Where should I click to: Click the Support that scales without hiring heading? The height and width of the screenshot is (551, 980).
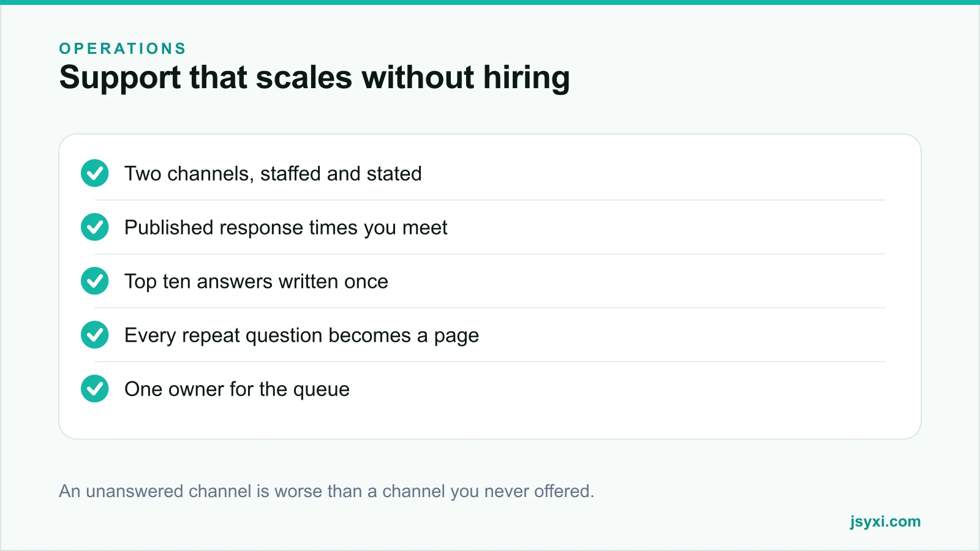[x=315, y=78]
